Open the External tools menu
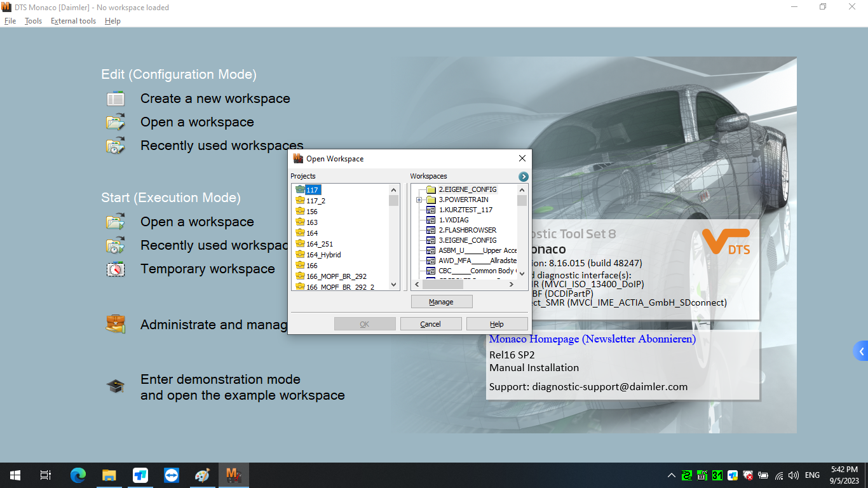Viewport: 868px width, 488px height. tap(72, 20)
